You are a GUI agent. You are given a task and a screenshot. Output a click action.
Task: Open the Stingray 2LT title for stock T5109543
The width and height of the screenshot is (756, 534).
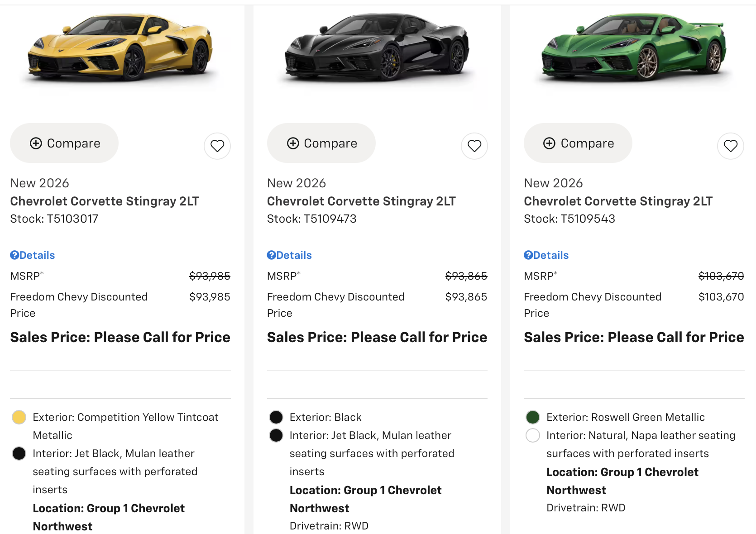click(618, 201)
